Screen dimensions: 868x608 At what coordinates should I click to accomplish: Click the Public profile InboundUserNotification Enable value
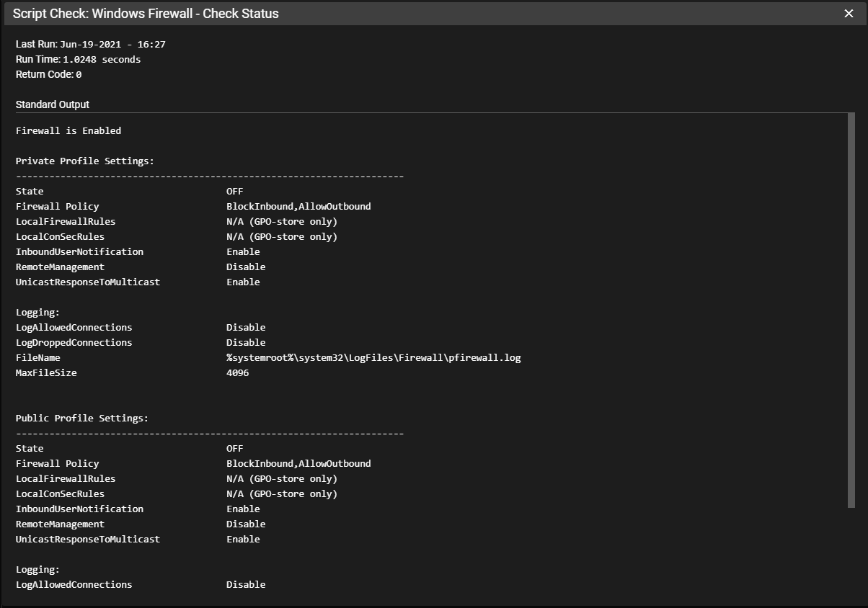coord(243,509)
